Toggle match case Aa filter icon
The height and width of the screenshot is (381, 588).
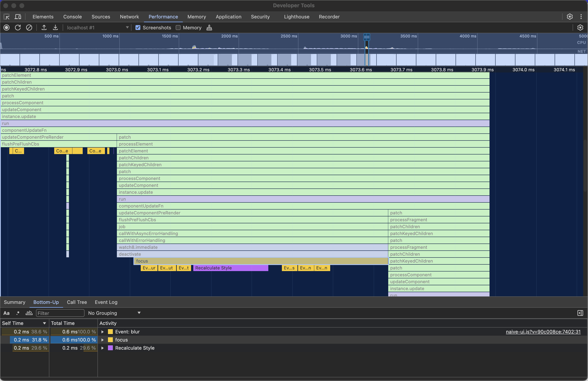click(x=6, y=313)
